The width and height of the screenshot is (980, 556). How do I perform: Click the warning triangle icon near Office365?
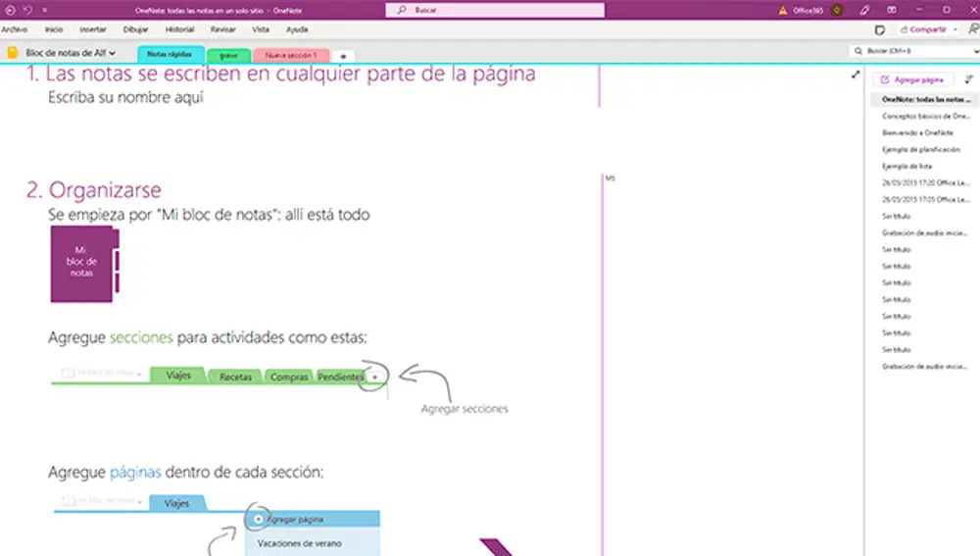782,10
